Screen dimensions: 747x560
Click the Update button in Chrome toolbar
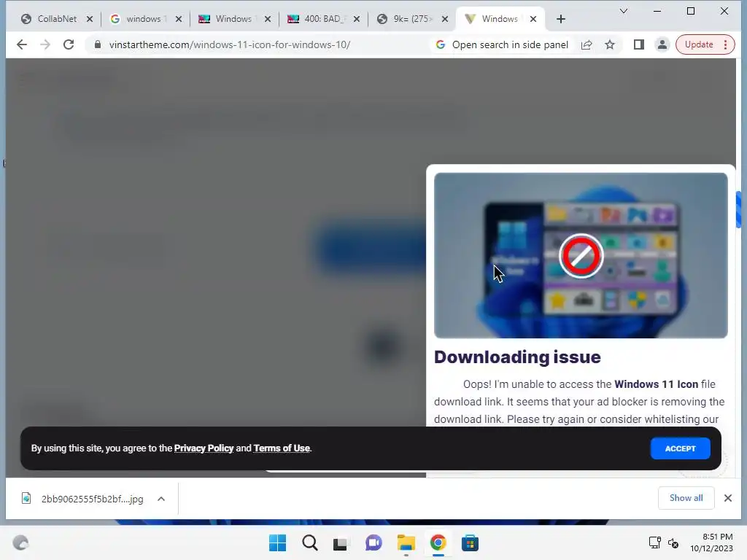(699, 44)
